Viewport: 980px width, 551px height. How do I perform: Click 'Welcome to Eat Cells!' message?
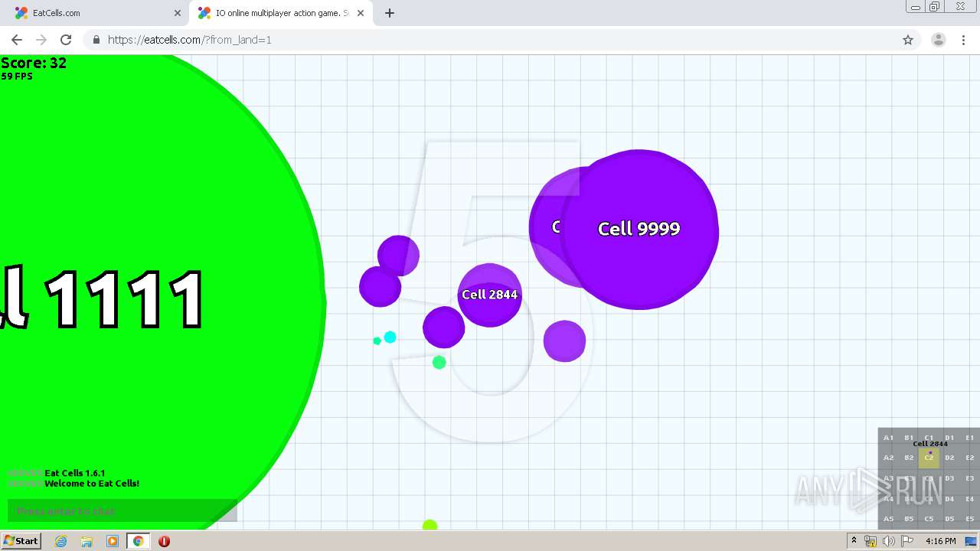92,484
